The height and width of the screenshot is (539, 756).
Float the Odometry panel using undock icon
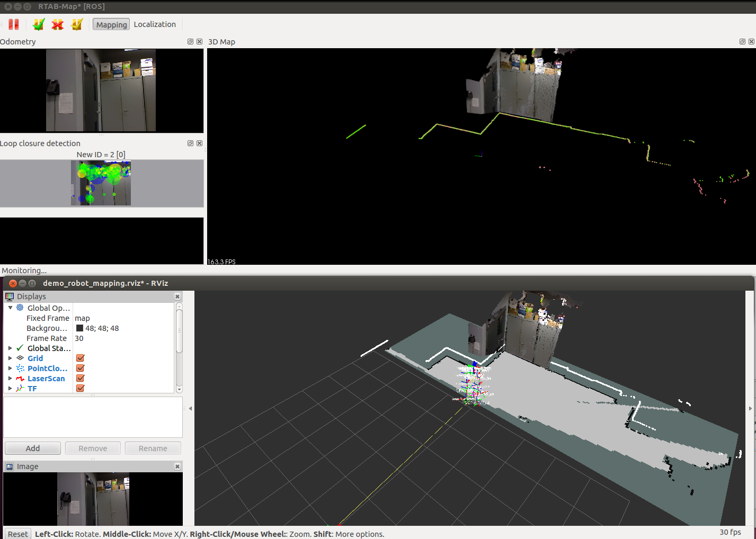(191, 42)
